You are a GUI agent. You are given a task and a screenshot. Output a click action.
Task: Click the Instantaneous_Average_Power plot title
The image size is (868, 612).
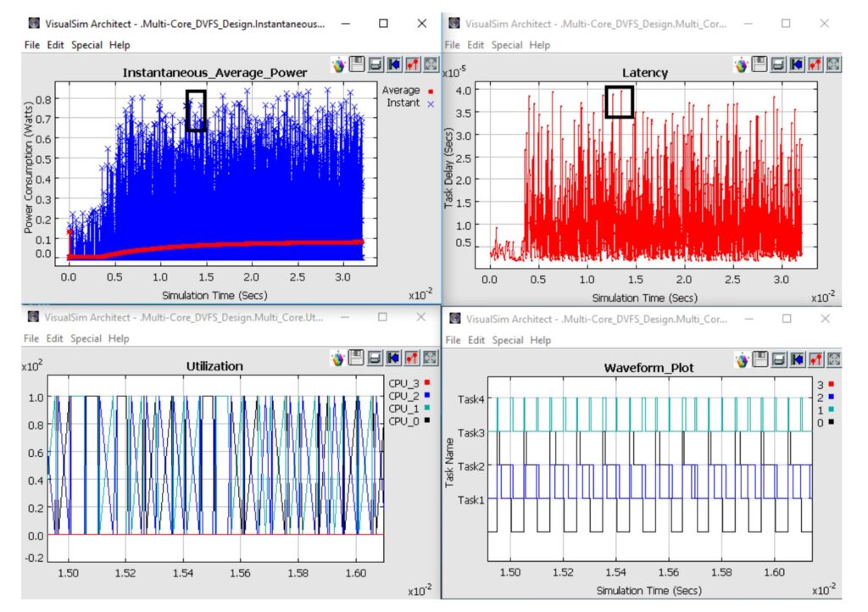214,73
